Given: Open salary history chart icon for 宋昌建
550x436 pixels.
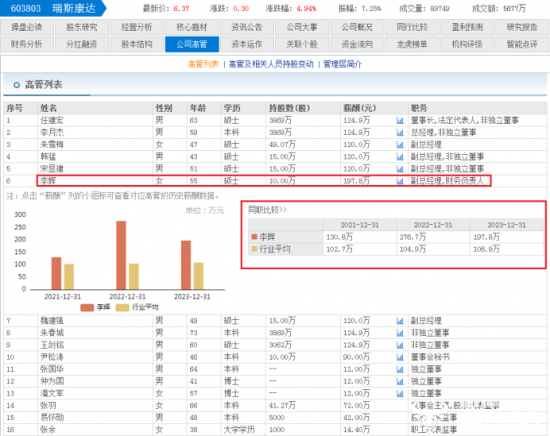Looking at the screenshot, I should coord(400,169).
